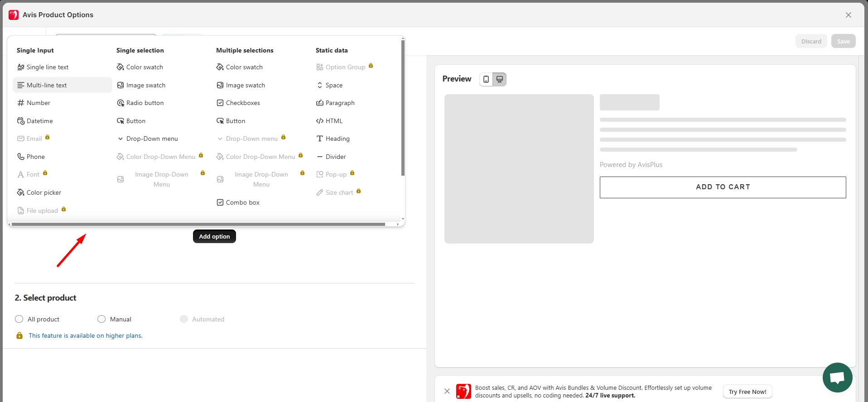The image size is (868, 402).
Task: Pick Image Drop-Down Menu under Single selection
Action: click(161, 179)
